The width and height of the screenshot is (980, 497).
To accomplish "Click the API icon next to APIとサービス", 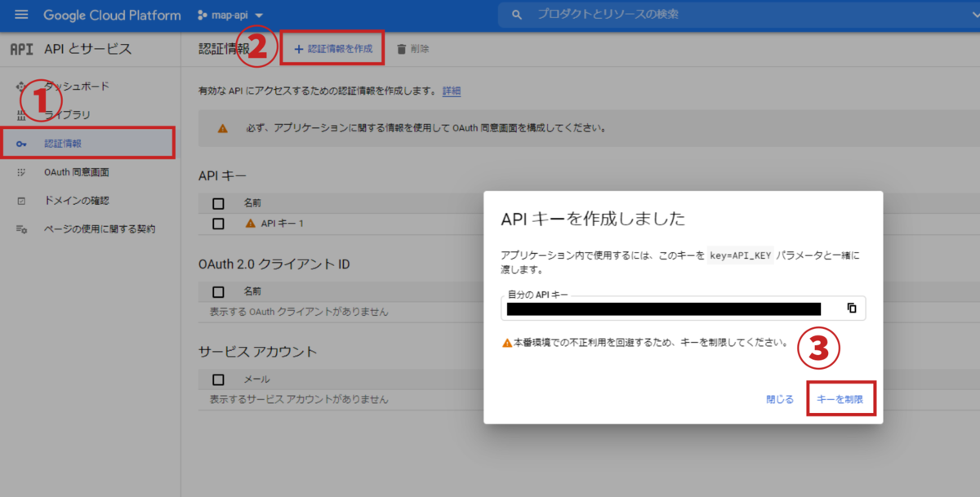I will tap(22, 49).
